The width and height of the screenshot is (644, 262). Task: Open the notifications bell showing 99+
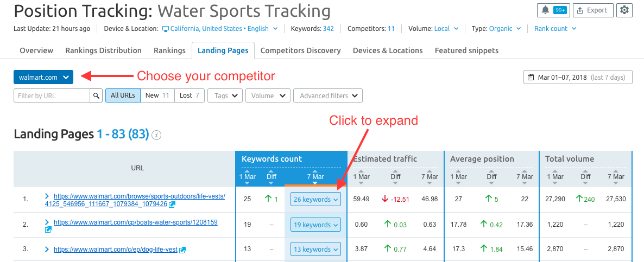click(x=553, y=10)
